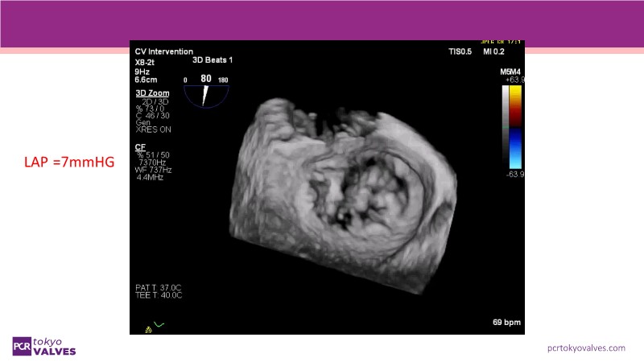The image size is (644, 362).
Task: Click the PCR Tokyo Valves logo
Action: point(44,345)
